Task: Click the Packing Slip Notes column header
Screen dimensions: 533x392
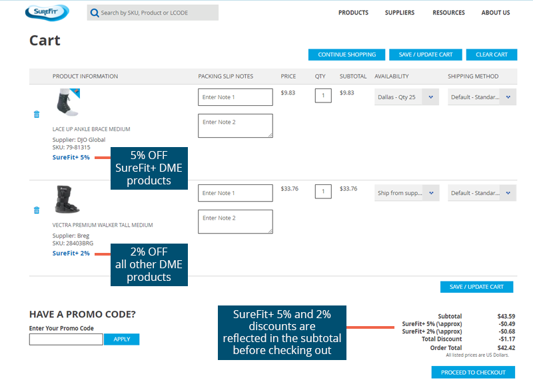Action: (226, 77)
